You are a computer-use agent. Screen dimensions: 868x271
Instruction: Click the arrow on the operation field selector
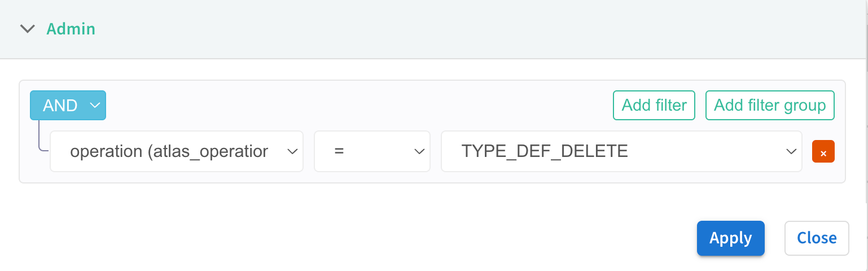coord(292,151)
